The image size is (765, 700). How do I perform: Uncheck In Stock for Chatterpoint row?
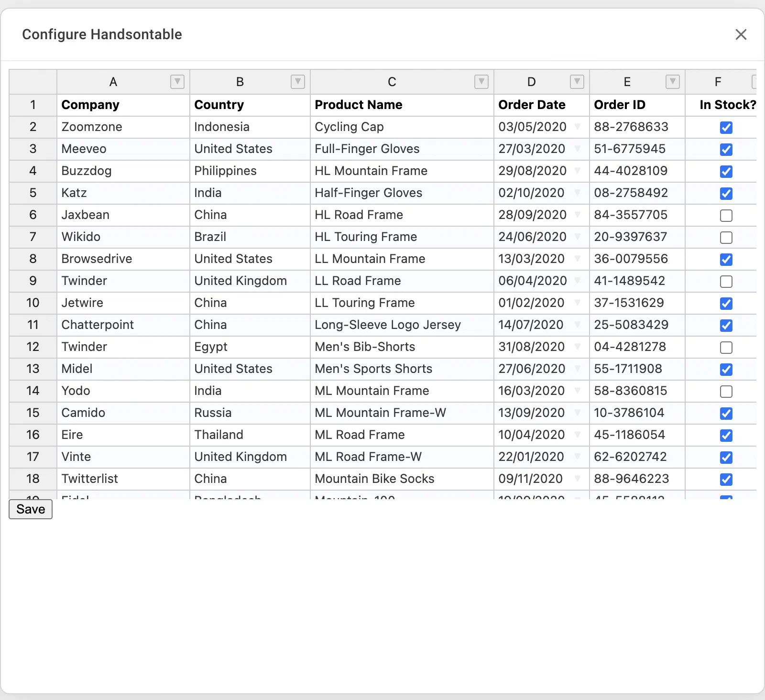(x=726, y=326)
